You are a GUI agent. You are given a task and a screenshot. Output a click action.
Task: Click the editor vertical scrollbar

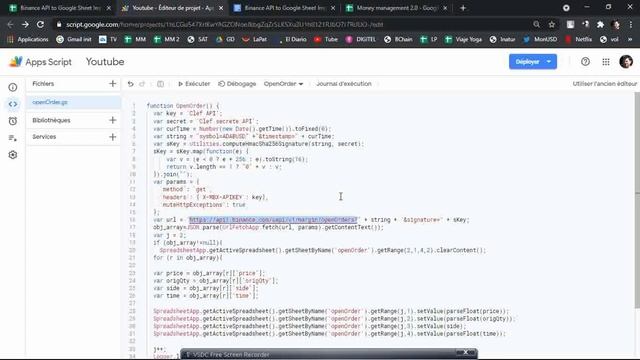click(x=637, y=200)
